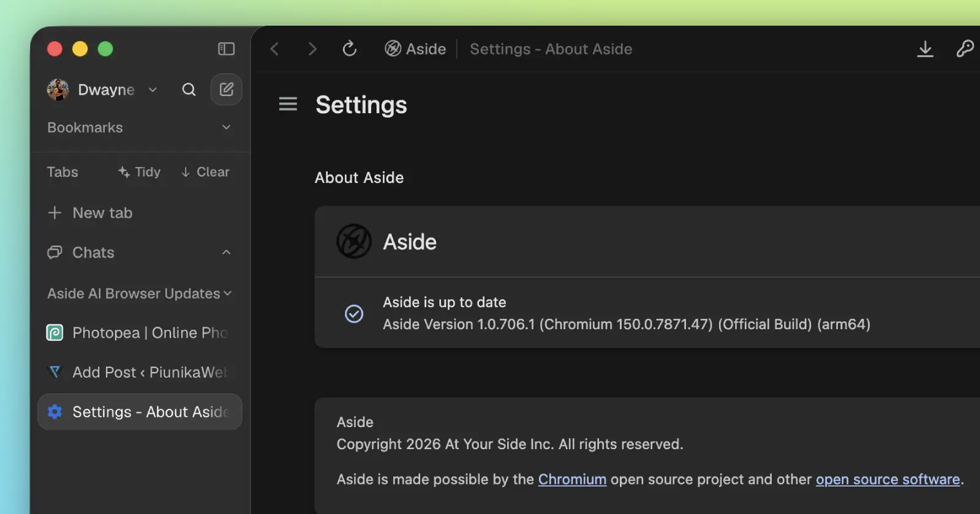
Task: Tidy the tabs
Action: (x=139, y=172)
